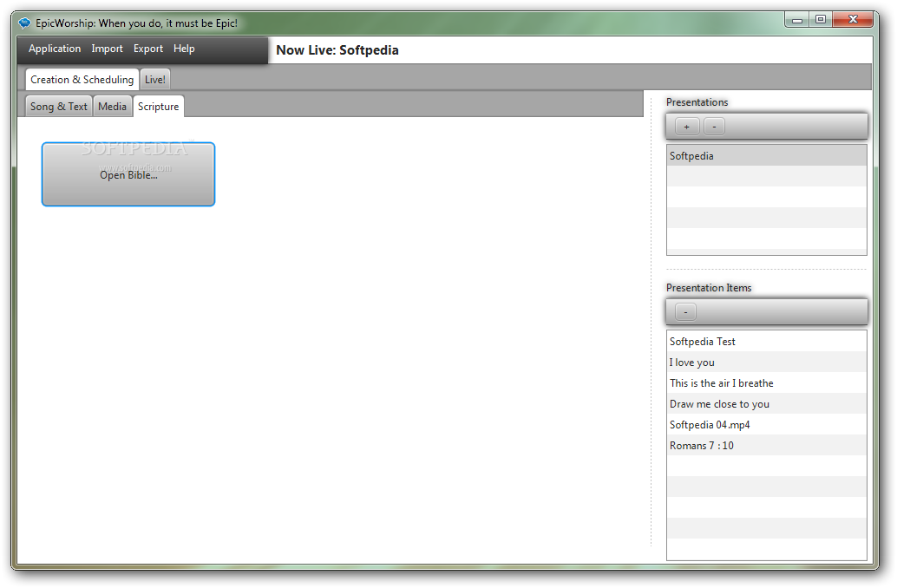
Task: Select the Scripture tab
Action: click(x=159, y=107)
